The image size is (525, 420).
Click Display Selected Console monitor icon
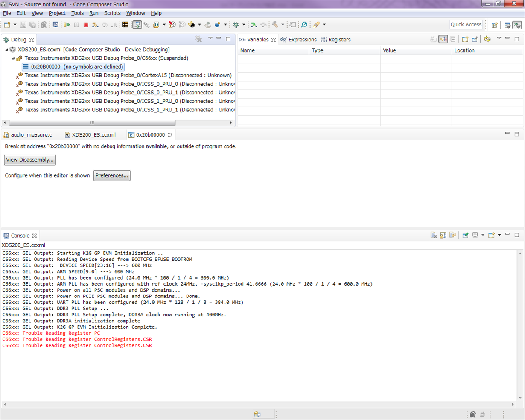475,235
